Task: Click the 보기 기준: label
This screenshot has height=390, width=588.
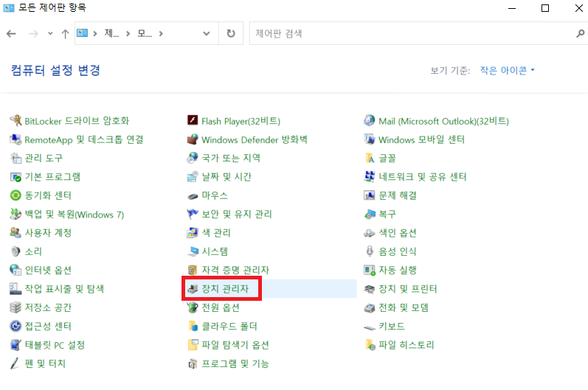Action: (450, 71)
